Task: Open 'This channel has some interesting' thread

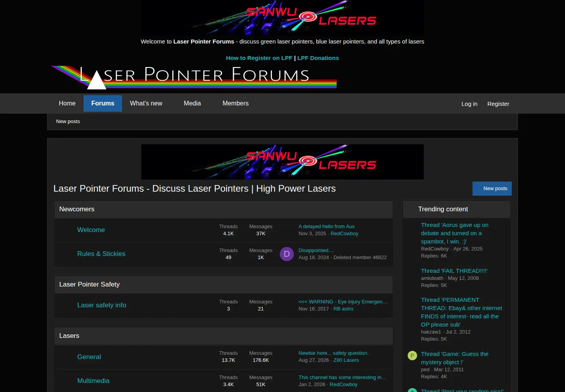Action: tap(343, 377)
